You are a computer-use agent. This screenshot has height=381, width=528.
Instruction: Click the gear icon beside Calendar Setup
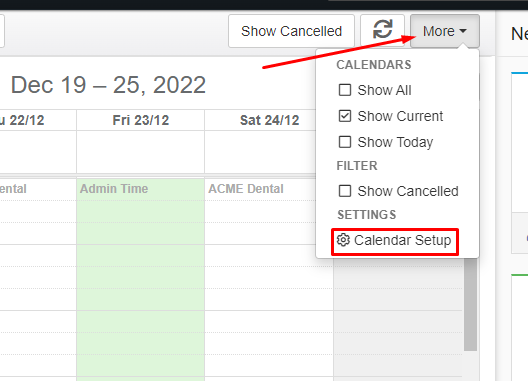[x=343, y=240]
